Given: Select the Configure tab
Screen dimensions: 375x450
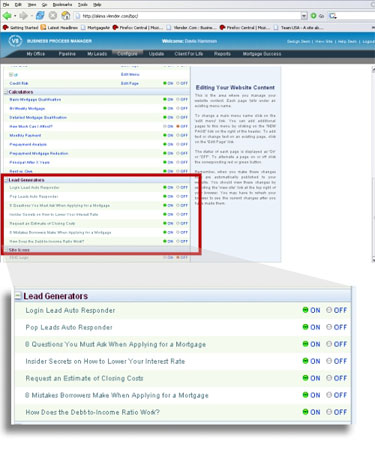Looking at the screenshot, I should [127, 54].
